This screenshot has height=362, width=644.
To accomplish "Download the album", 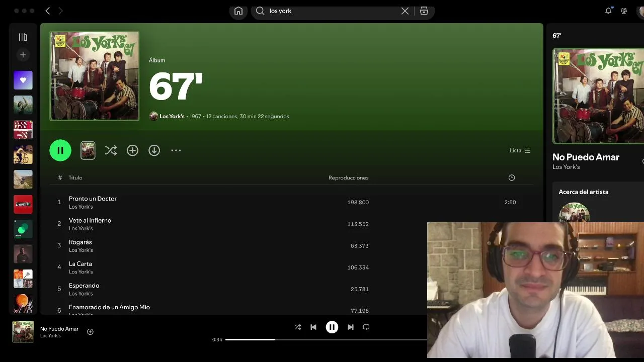I will click(x=154, y=150).
